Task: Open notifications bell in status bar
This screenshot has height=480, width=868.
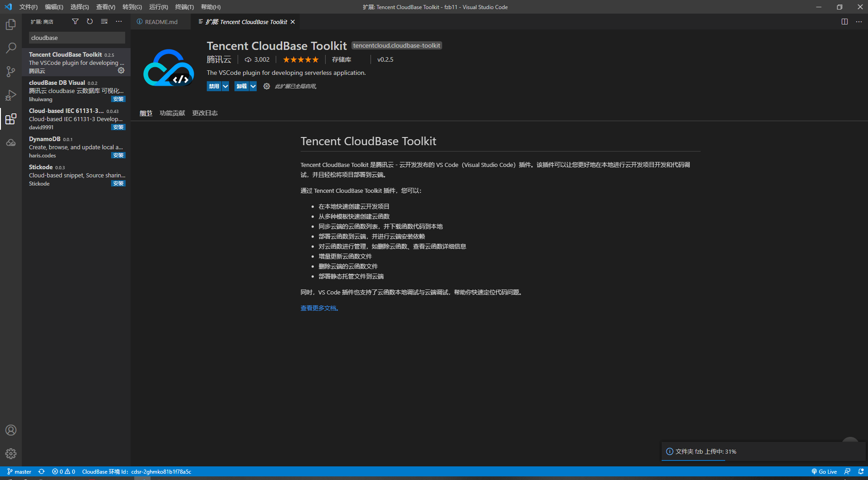Action: pos(861,472)
